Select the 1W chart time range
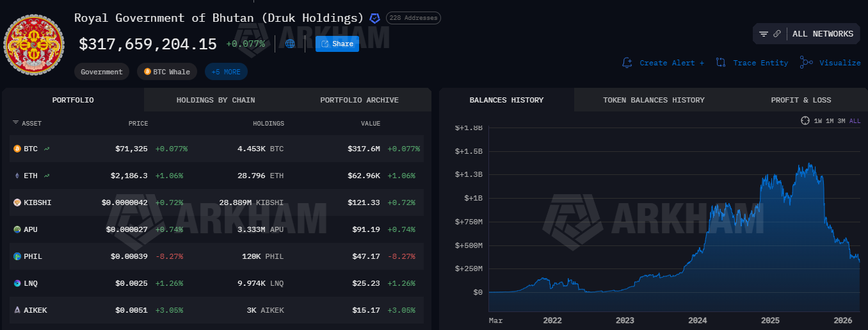868x330 pixels. click(818, 120)
